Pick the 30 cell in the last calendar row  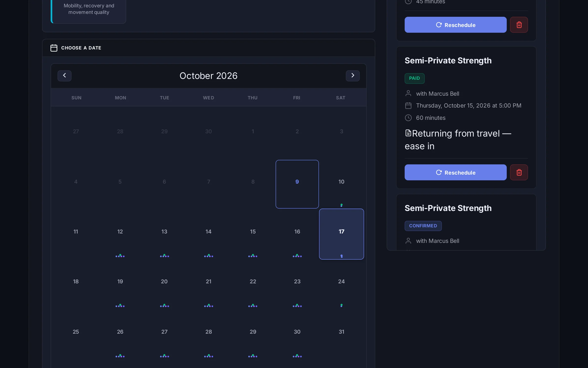point(297,334)
